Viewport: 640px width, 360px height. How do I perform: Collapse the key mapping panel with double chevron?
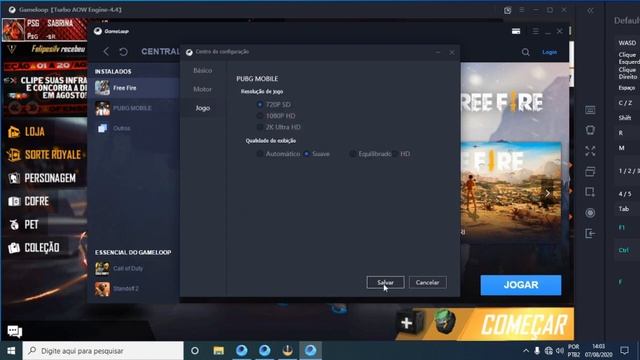(x=590, y=11)
